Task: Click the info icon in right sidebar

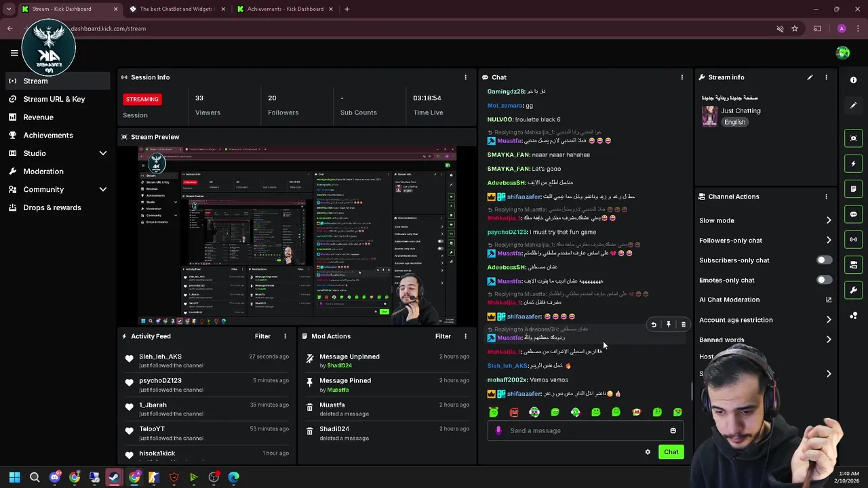Action: click(x=854, y=80)
